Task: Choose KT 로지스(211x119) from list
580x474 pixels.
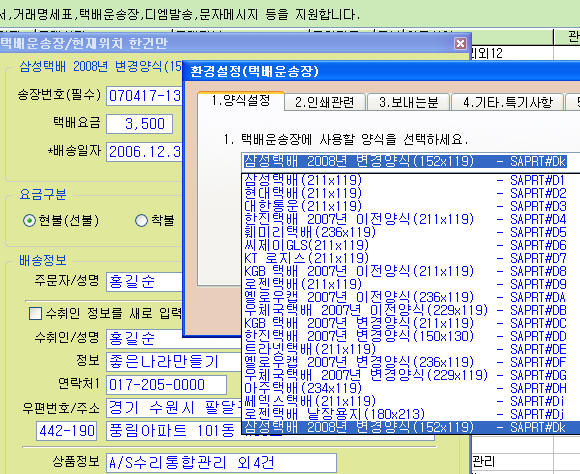Action: (411, 258)
